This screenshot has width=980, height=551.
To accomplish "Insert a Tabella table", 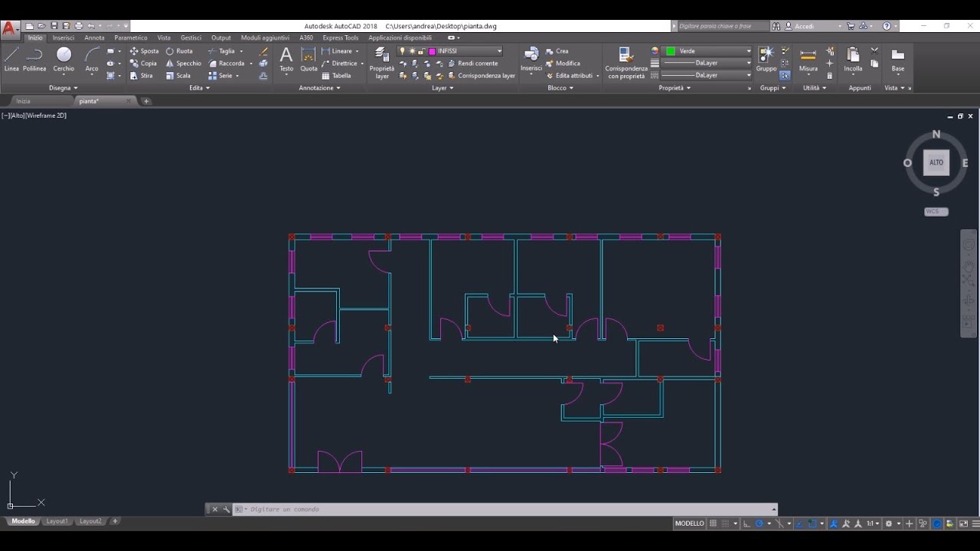I will coord(336,76).
